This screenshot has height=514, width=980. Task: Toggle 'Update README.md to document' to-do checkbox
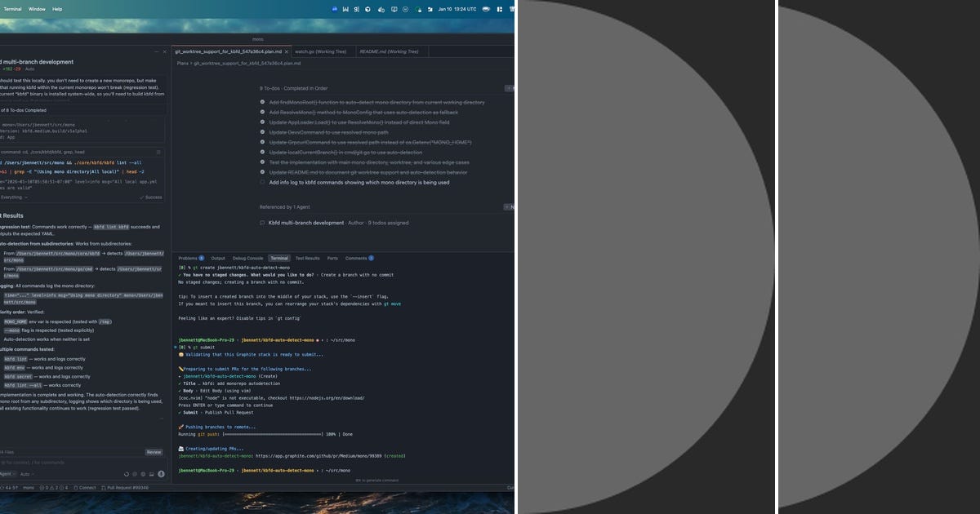(x=262, y=172)
